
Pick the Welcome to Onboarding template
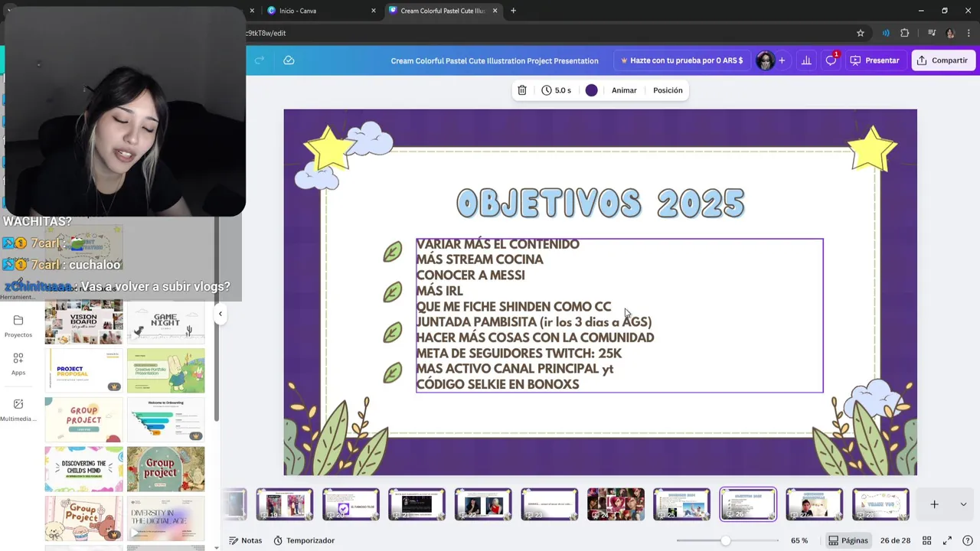pos(166,419)
